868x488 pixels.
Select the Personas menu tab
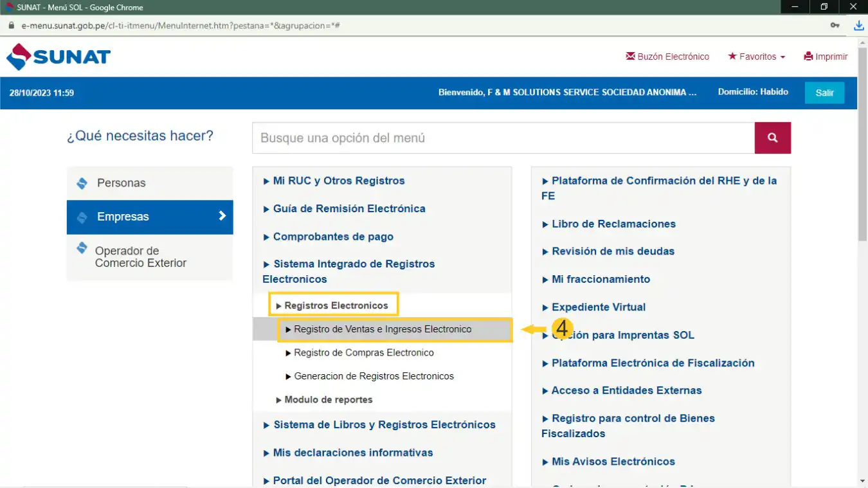pyautogui.click(x=149, y=183)
